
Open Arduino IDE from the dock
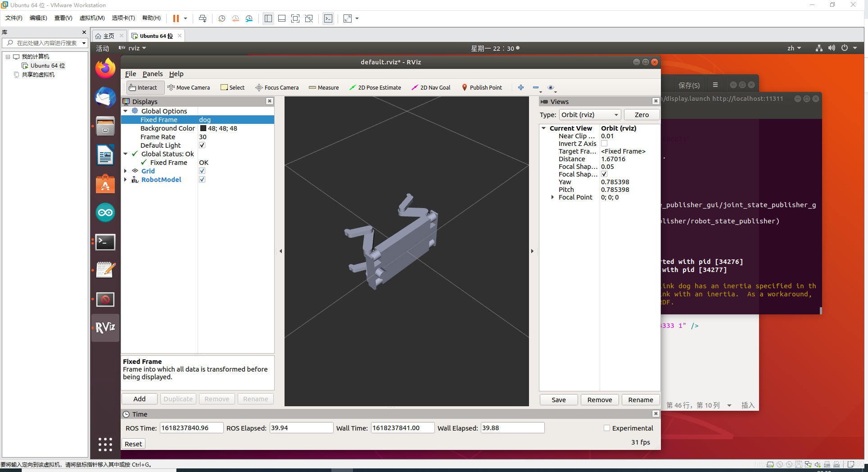coord(105,213)
